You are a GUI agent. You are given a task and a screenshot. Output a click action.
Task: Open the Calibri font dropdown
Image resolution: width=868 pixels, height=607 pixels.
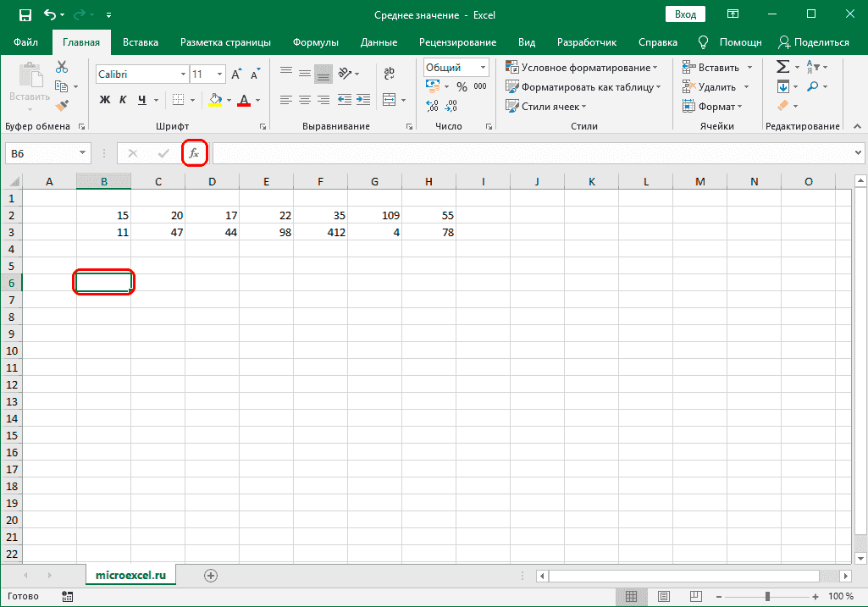(x=180, y=74)
